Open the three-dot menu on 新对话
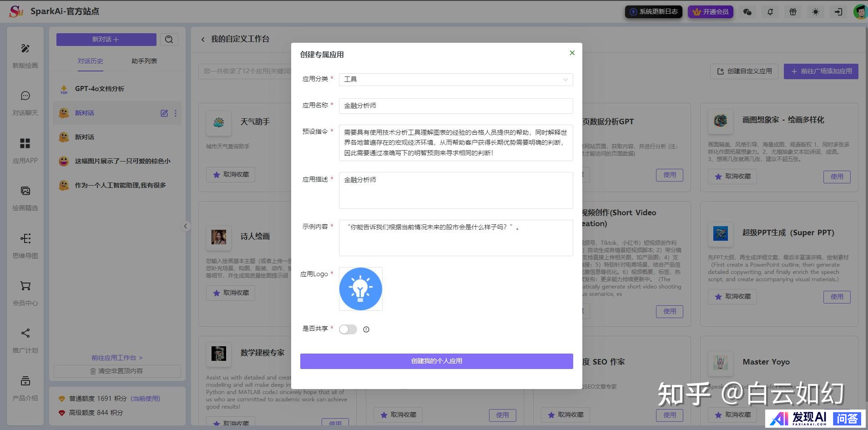This screenshot has width=868, height=430. pyautogui.click(x=176, y=113)
